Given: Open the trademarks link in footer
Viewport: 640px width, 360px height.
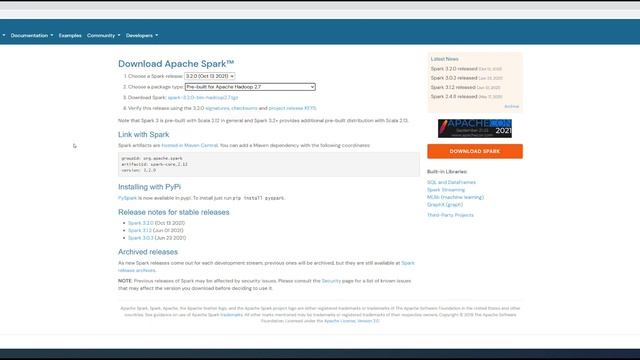Looking at the screenshot, I should tap(231, 315).
